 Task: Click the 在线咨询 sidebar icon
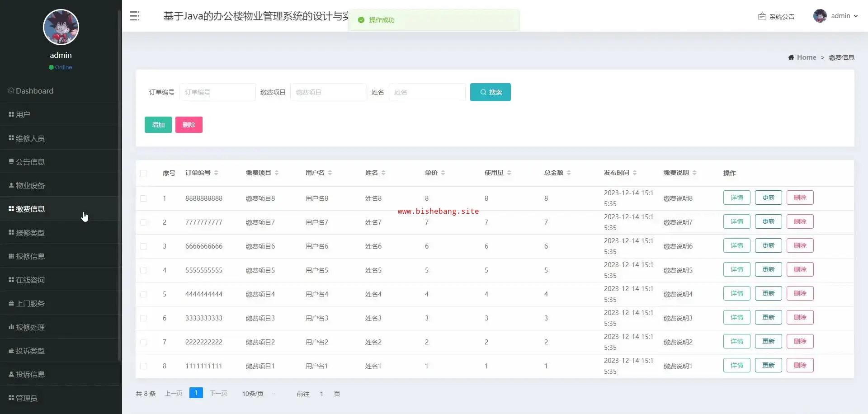click(x=11, y=280)
